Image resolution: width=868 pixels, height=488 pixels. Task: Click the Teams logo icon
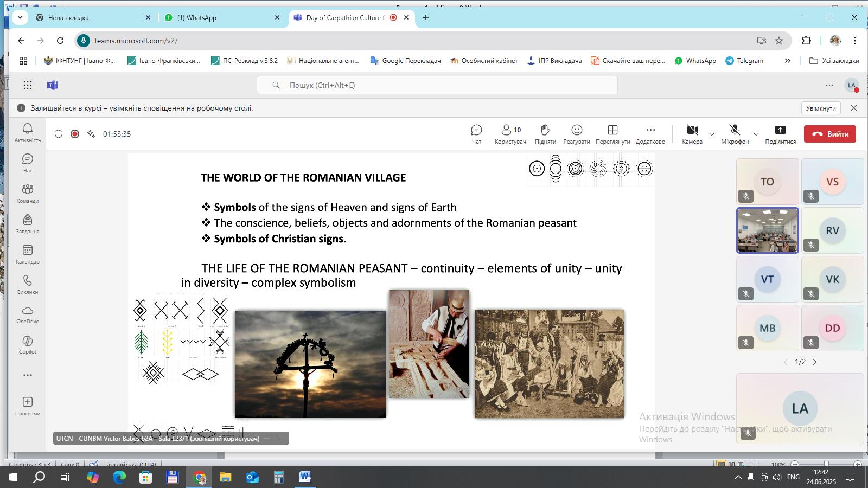pos(53,85)
